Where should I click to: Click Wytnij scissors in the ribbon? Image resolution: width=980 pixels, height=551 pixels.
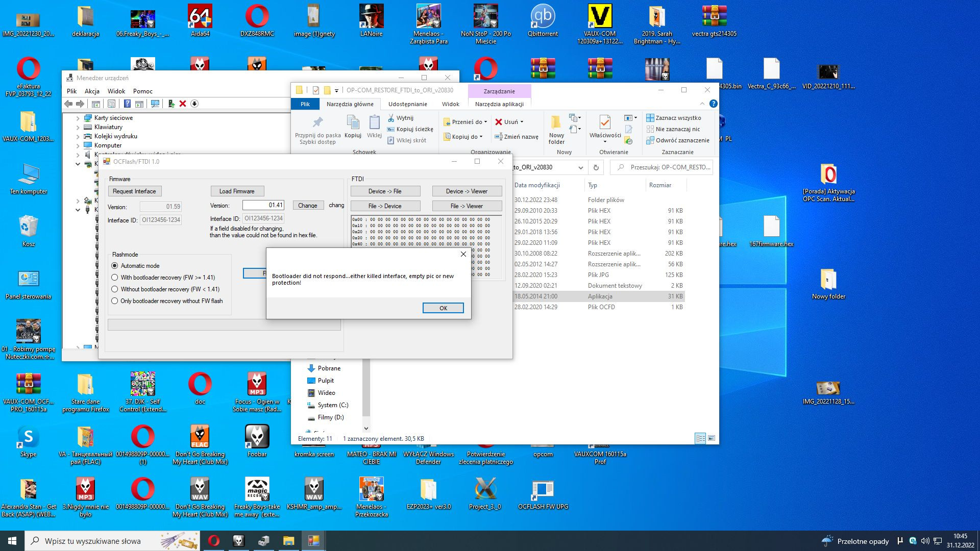(400, 118)
